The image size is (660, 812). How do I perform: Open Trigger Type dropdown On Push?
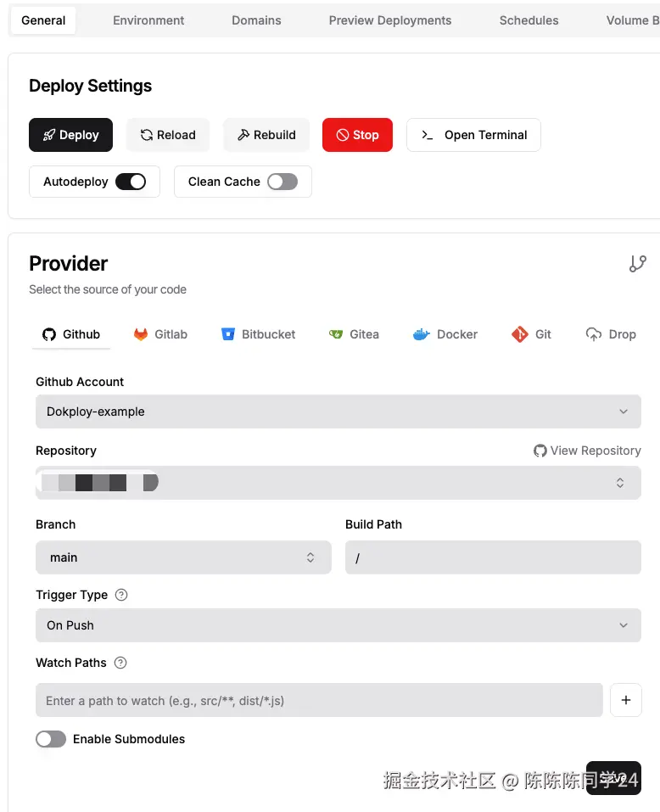click(338, 625)
